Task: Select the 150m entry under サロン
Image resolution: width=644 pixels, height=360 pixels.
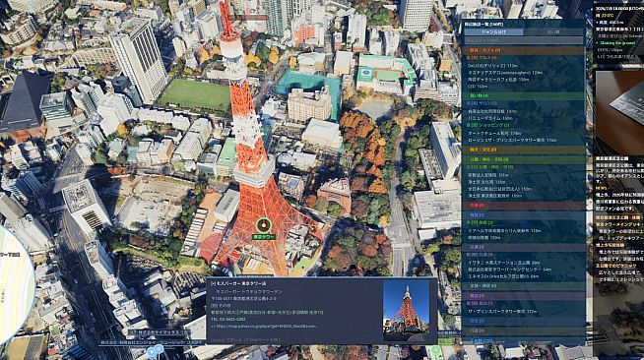Action: click(490, 118)
